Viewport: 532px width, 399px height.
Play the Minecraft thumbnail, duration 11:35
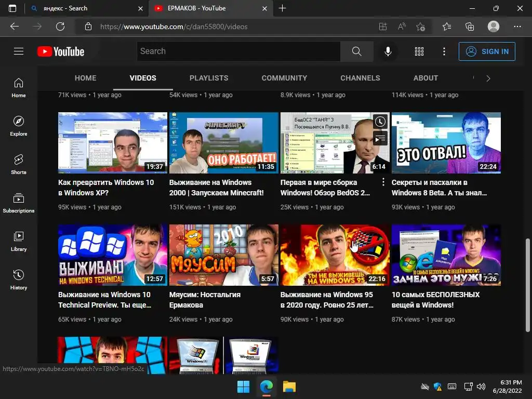pos(224,143)
